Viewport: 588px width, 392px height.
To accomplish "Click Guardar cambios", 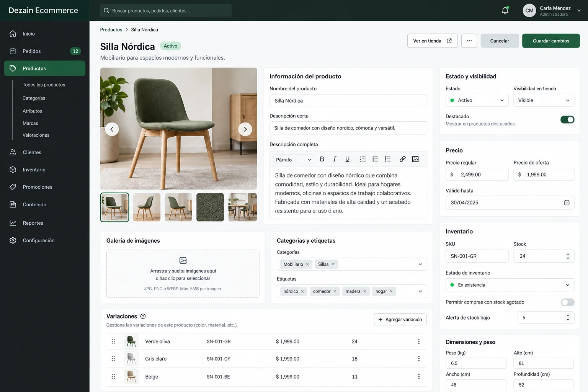I will (551, 41).
